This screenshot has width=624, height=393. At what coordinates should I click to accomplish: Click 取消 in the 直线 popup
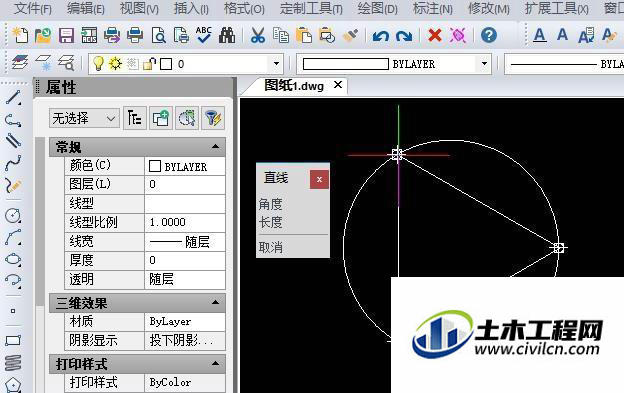coord(271,247)
